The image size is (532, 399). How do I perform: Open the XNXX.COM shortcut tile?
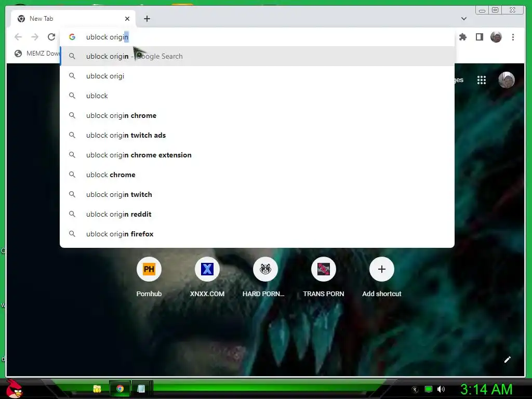[207, 277]
